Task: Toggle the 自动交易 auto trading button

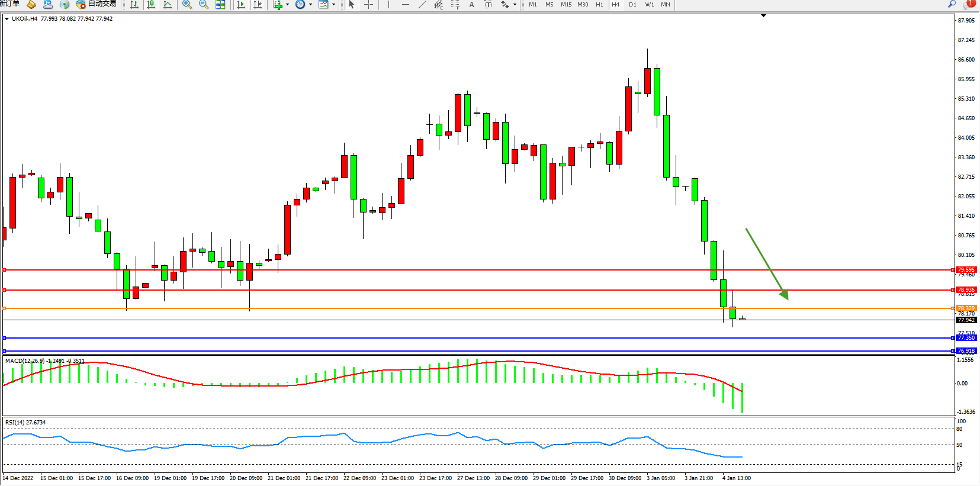Action: tap(97, 4)
